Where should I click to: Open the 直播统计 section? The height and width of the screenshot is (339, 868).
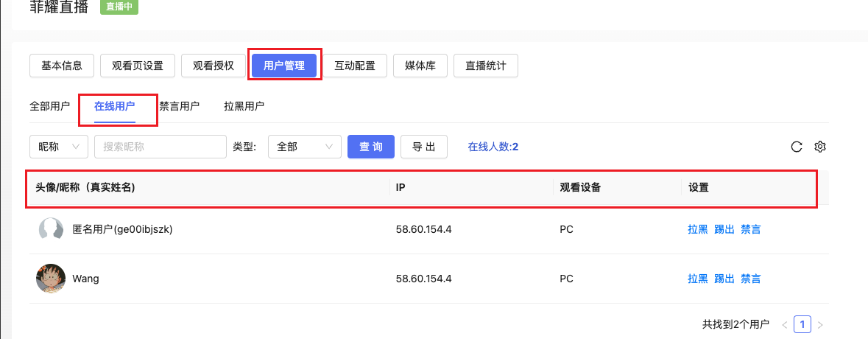click(x=485, y=66)
